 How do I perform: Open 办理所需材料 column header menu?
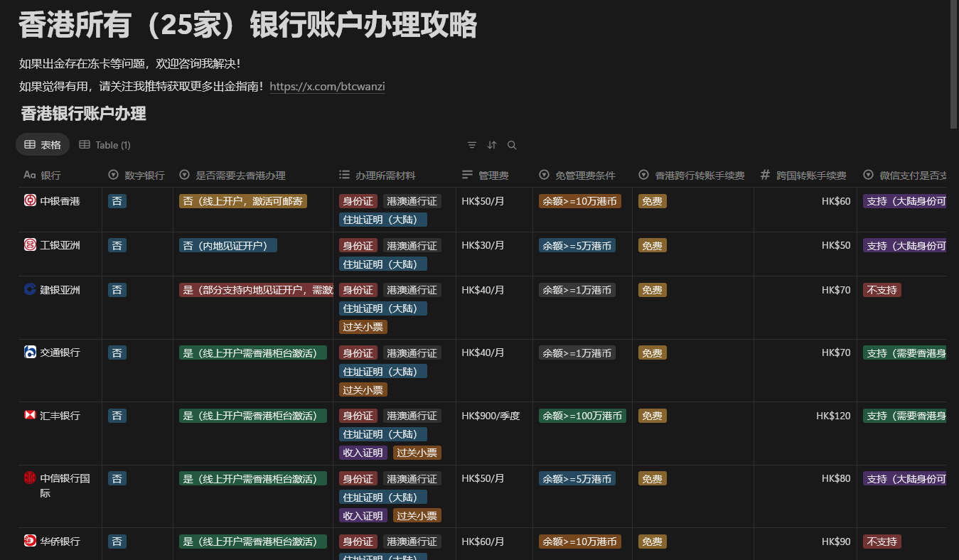point(395,175)
